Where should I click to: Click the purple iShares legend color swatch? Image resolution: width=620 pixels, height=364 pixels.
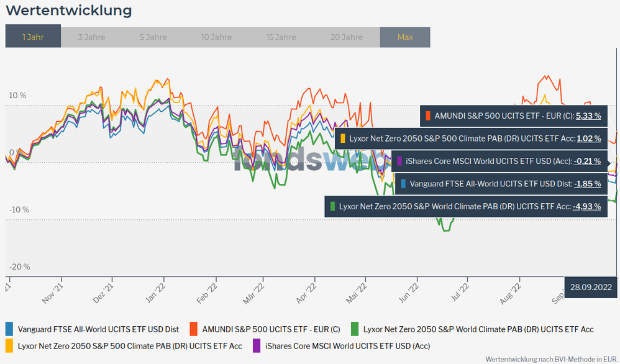coord(257,345)
